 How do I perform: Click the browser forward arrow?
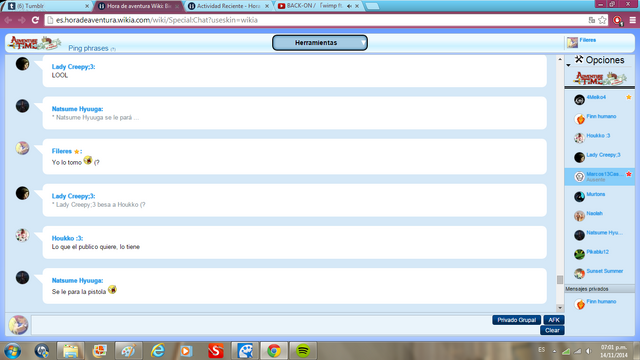22,20
